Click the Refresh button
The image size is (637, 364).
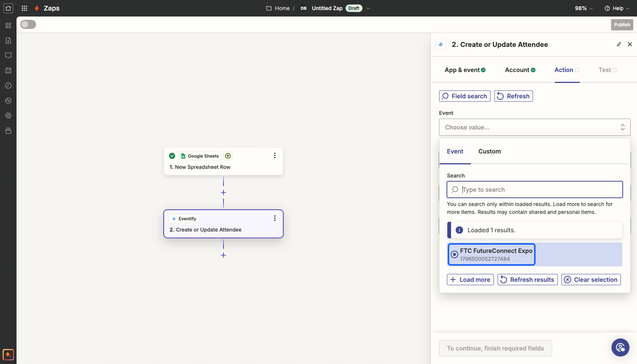(x=513, y=96)
